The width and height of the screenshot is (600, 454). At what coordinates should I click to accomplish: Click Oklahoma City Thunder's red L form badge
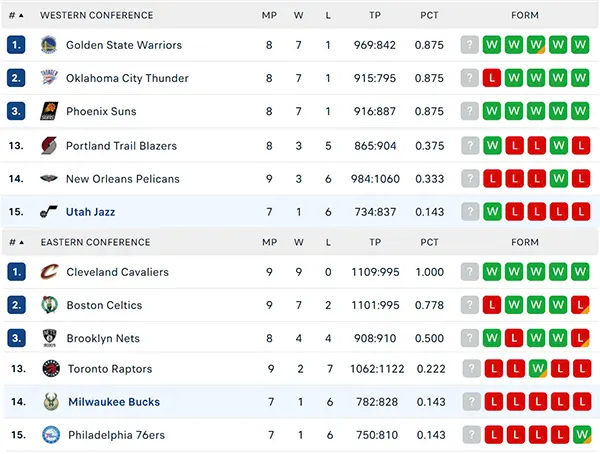point(492,78)
